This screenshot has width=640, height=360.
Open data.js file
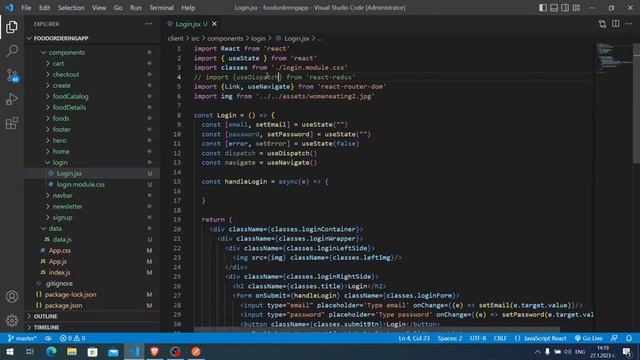pos(62,240)
